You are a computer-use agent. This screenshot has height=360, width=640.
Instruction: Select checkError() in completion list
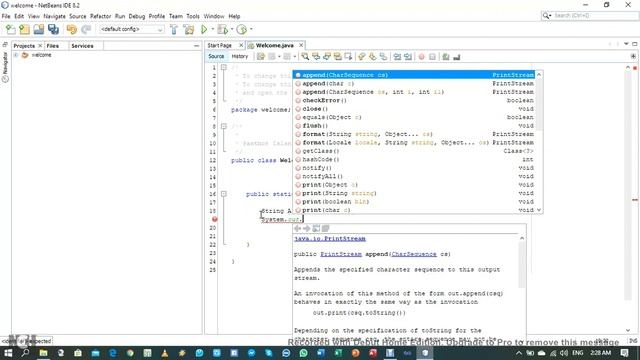click(x=414, y=100)
